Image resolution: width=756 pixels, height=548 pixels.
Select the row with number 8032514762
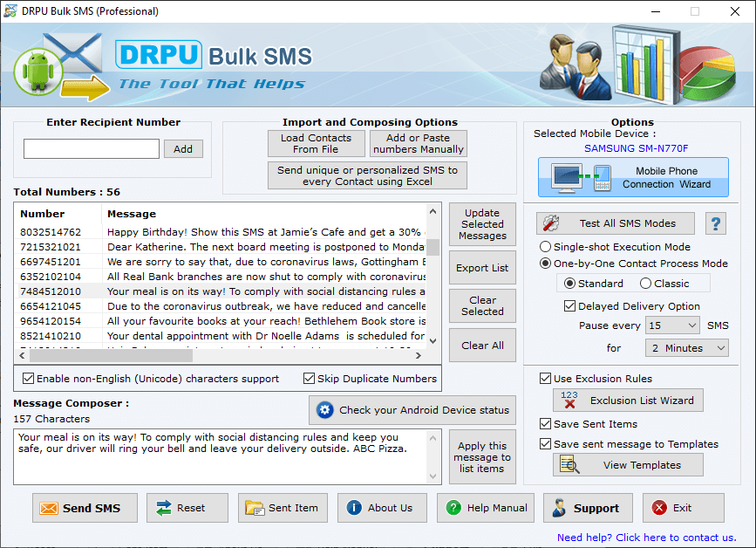[x=221, y=232]
